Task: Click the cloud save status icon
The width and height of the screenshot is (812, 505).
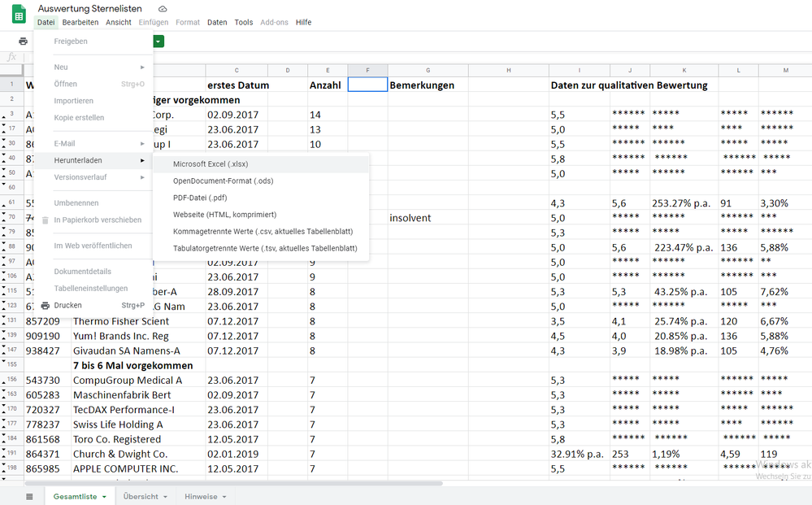Action: 163,8
